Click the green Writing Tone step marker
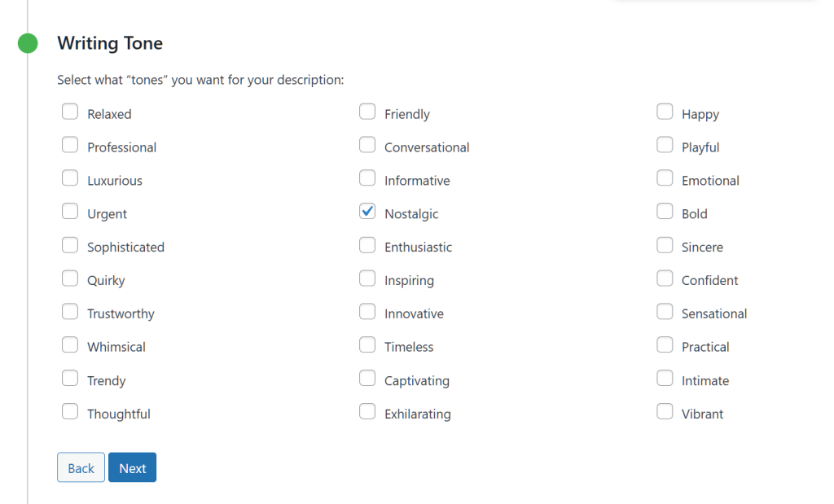This screenshot has width=834, height=504. (x=28, y=43)
